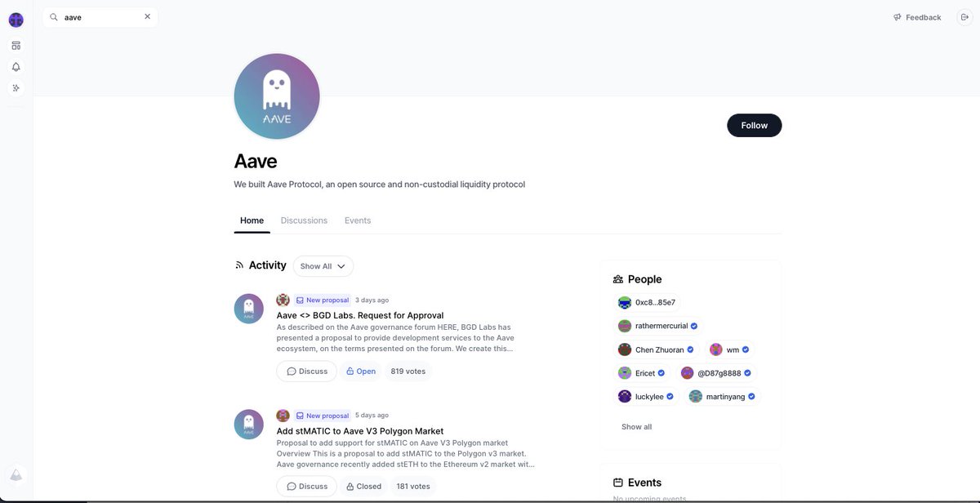The image size is (980, 503).
Task: Click New proposal badge on BGD Labs post
Action: pyautogui.click(x=323, y=300)
